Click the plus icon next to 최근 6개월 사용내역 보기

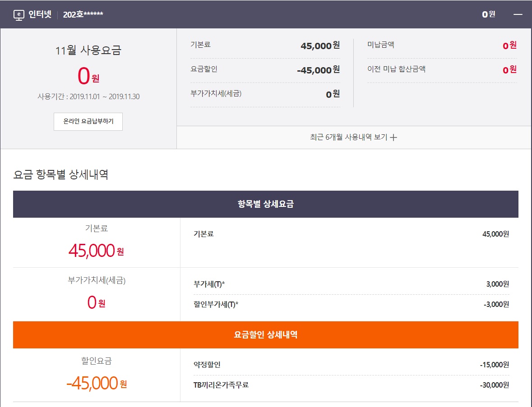coord(393,138)
